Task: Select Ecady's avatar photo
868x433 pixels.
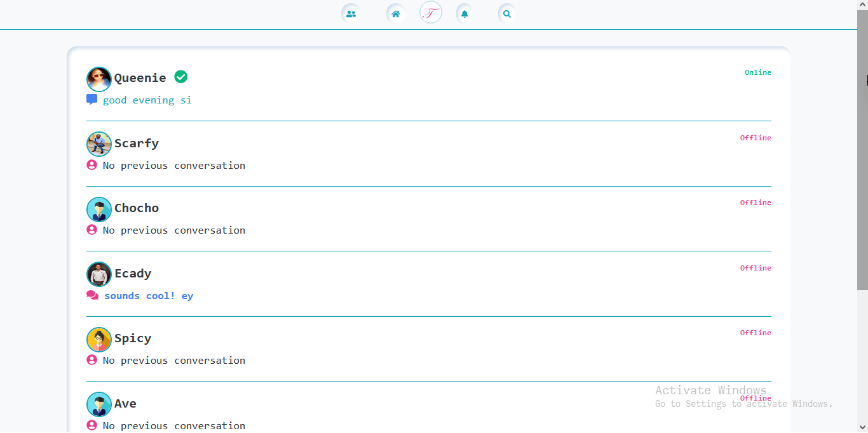Action: (x=99, y=274)
